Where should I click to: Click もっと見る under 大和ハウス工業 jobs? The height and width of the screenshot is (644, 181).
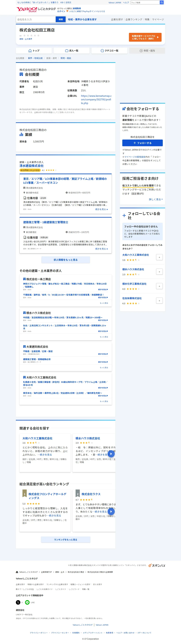tap(104, 401)
